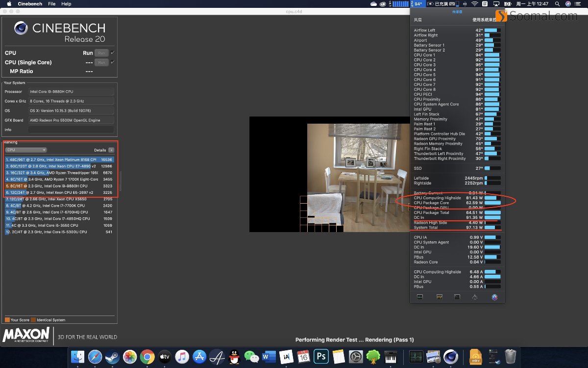Click the fan control dropdown in sensors panel
The width and height of the screenshot is (588, 368).
click(484, 20)
